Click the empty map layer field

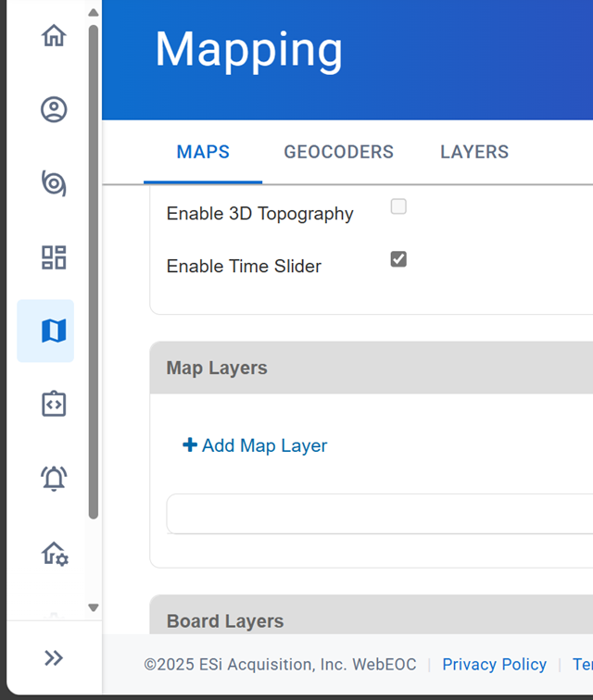point(380,514)
